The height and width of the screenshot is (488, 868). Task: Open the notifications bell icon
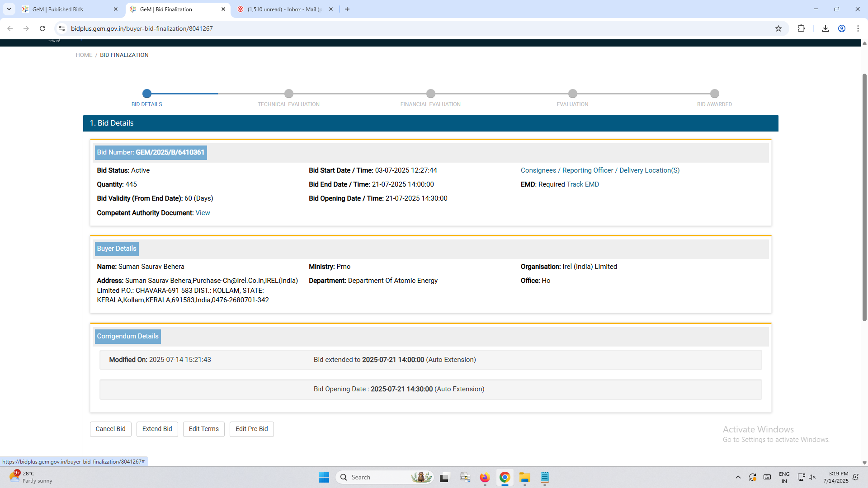[855, 477]
